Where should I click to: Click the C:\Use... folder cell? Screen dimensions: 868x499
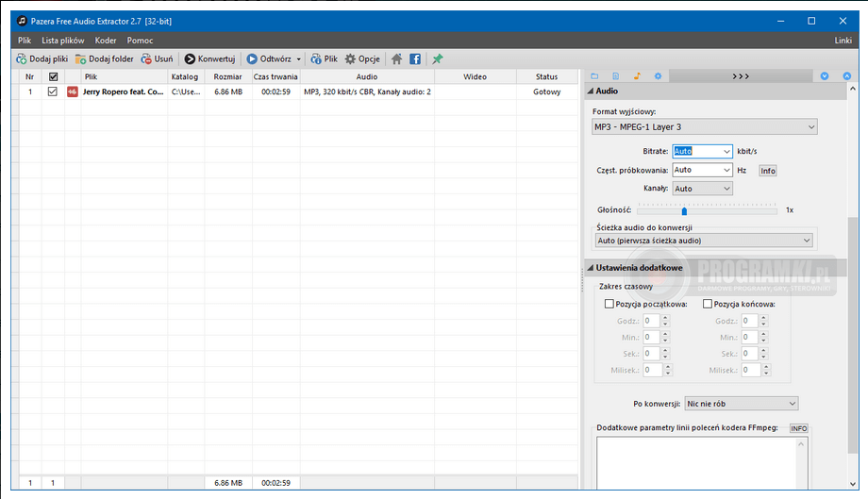186,91
